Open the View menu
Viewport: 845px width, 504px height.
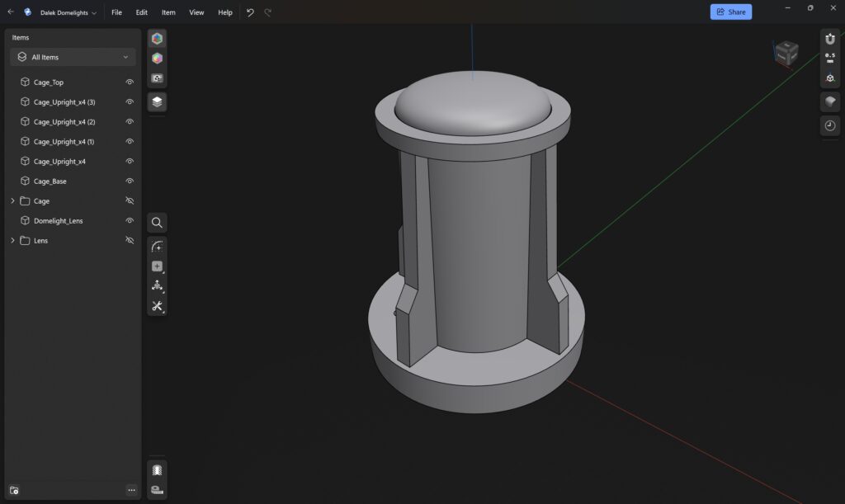(196, 12)
